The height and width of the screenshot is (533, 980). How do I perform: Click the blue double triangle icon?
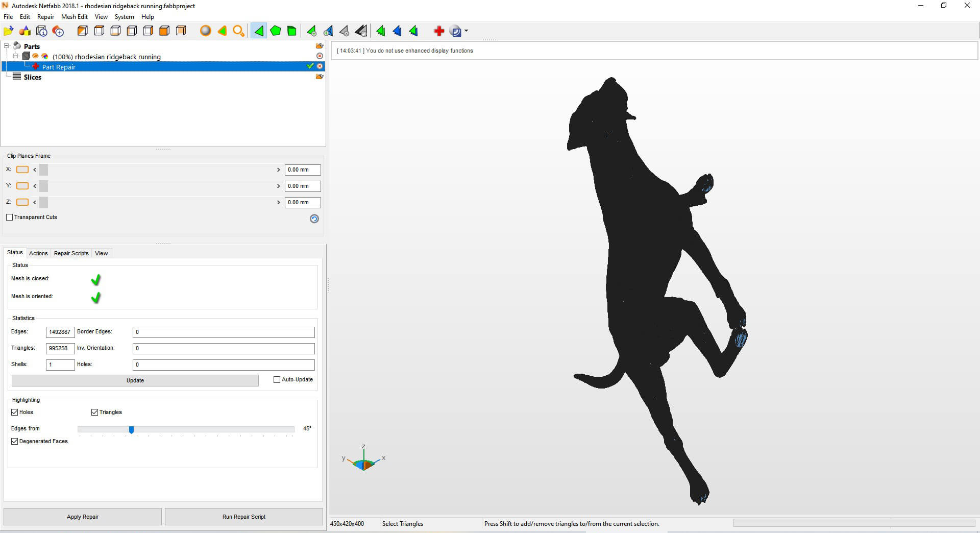click(397, 31)
